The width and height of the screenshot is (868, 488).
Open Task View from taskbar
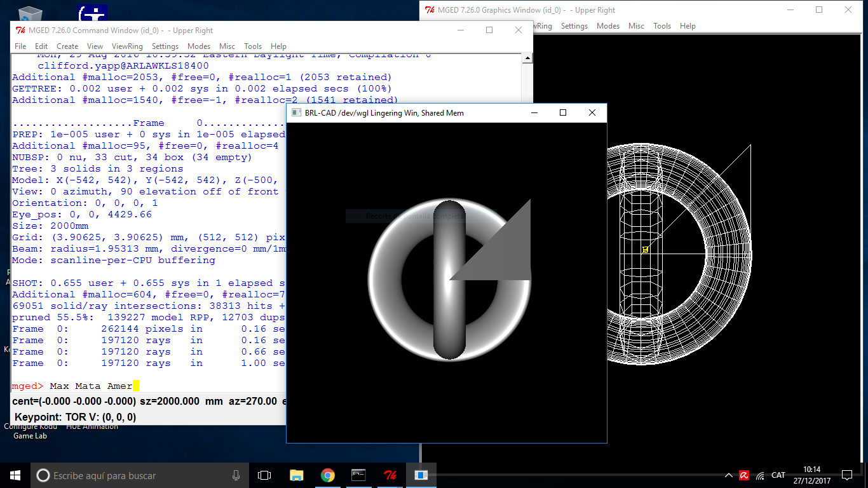click(264, 475)
